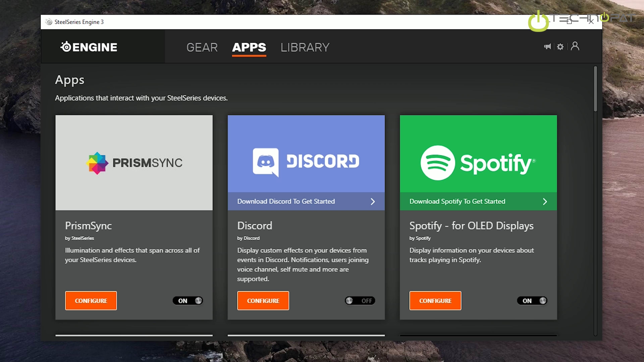
Task: Open Download Spotify To Get Started link
Action: 457,201
